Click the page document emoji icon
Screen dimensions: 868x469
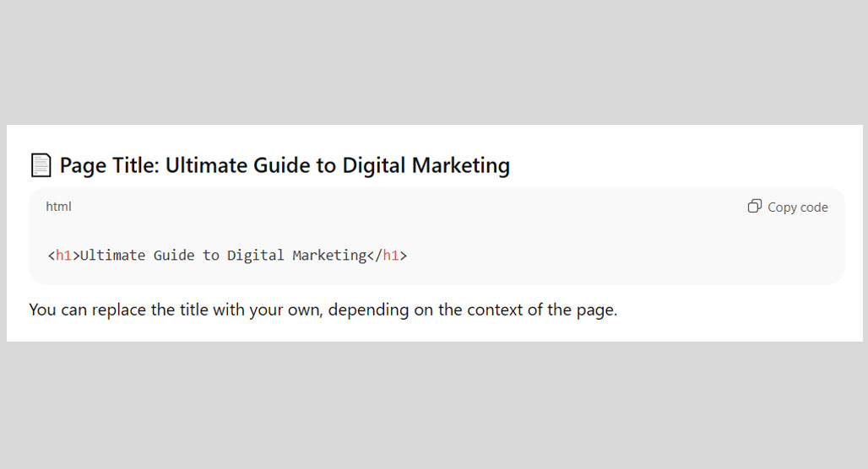coord(41,165)
